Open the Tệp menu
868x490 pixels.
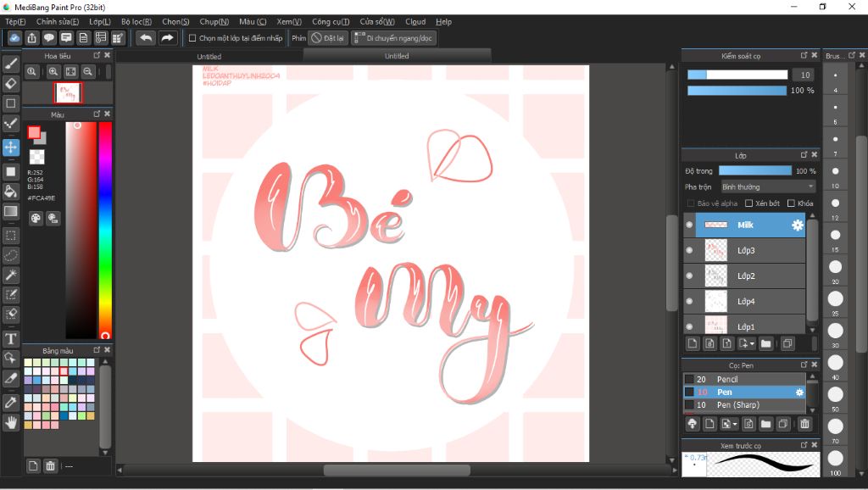(15, 21)
